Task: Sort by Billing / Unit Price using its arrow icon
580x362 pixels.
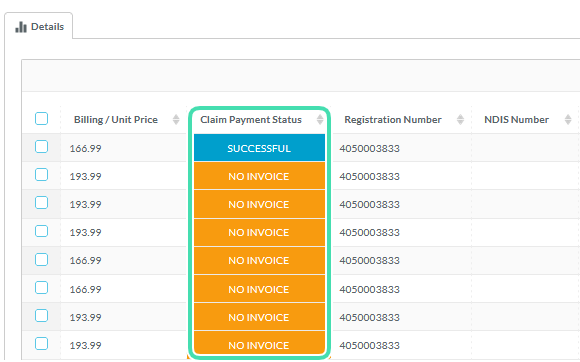Action: point(176,119)
